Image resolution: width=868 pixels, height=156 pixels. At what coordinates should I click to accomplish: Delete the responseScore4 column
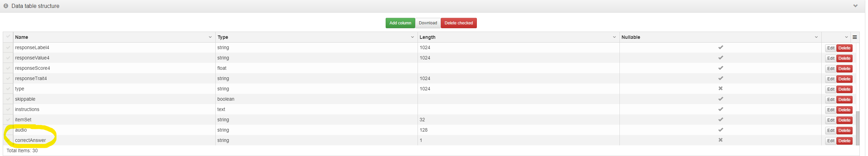(844, 69)
